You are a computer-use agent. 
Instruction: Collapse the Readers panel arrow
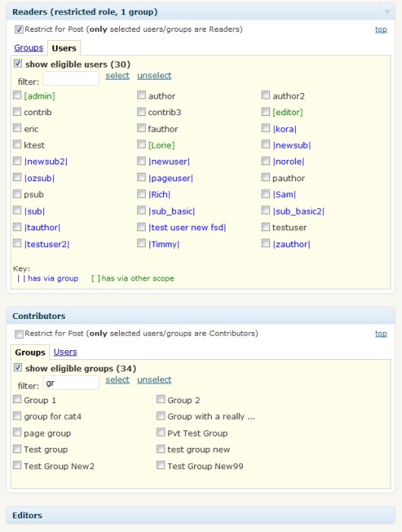pyautogui.click(x=387, y=12)
